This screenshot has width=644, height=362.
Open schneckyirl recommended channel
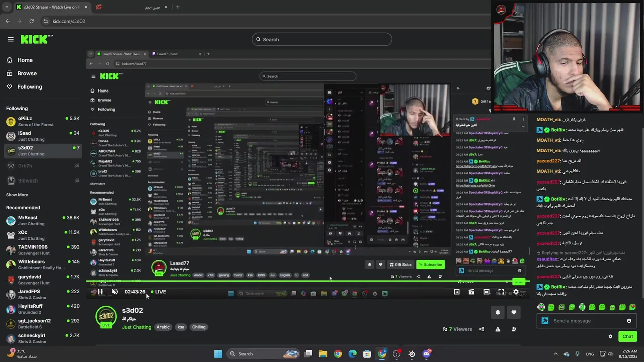tap(43, 338)
